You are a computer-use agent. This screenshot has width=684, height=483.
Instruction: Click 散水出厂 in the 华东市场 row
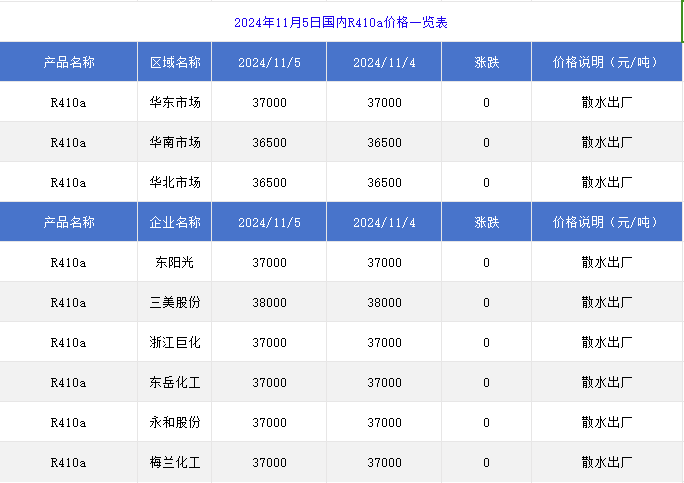606,103
